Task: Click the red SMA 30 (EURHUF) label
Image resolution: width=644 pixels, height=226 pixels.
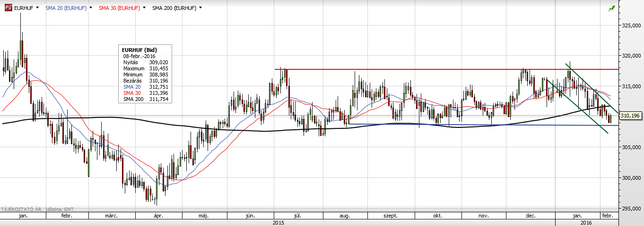Action: pos(120,8)
